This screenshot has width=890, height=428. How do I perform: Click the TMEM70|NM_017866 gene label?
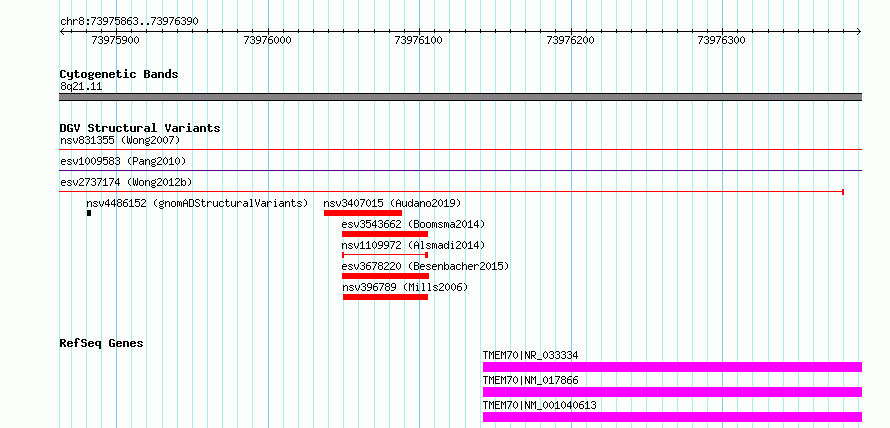(x=531, y=380)
